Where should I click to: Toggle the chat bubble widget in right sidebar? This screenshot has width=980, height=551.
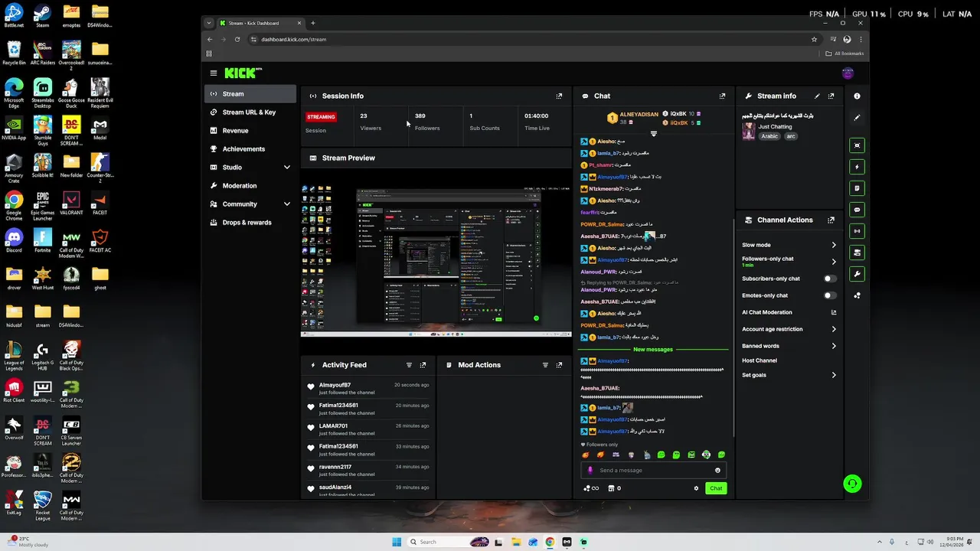point(857,210)
